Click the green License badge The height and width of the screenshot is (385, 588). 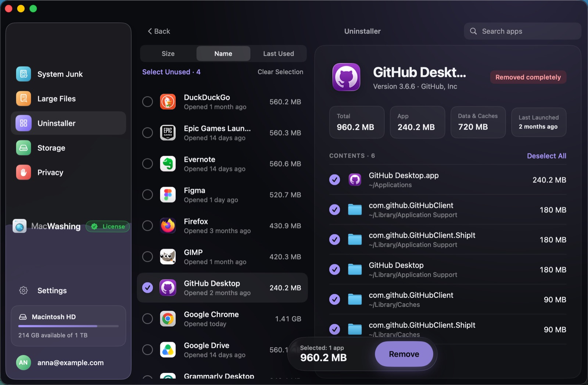pos(108,227)
